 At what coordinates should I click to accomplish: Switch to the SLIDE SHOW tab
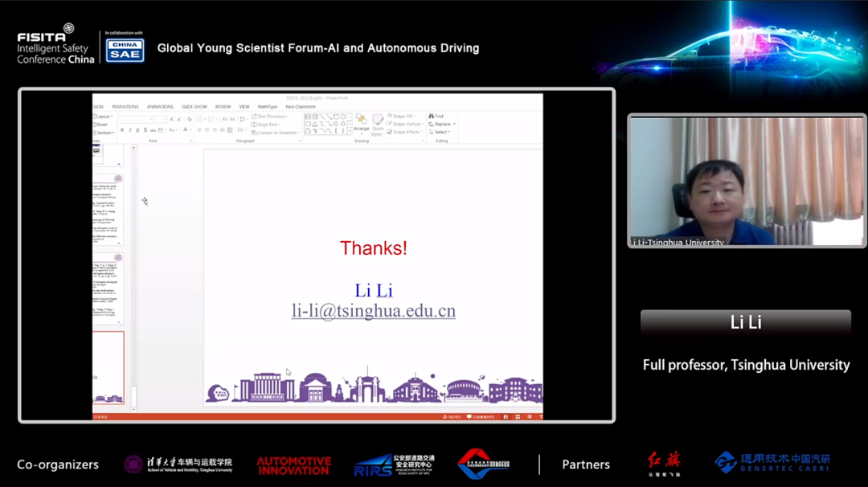[x=194, y=107]
